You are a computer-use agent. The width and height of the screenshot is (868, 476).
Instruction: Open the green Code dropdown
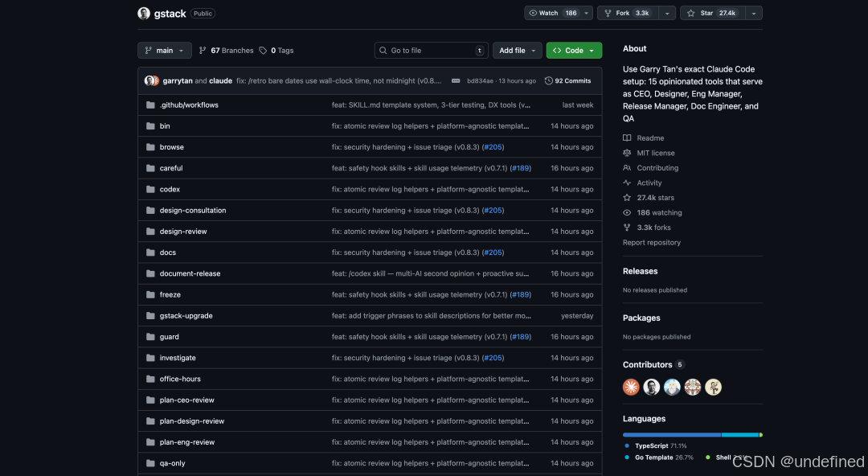pos(574,51)
